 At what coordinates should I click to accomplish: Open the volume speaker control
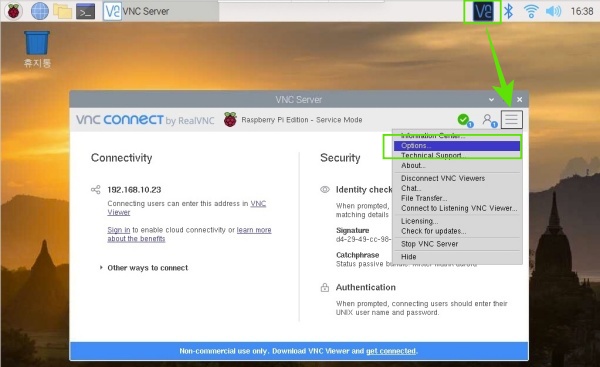pos(553,11)
